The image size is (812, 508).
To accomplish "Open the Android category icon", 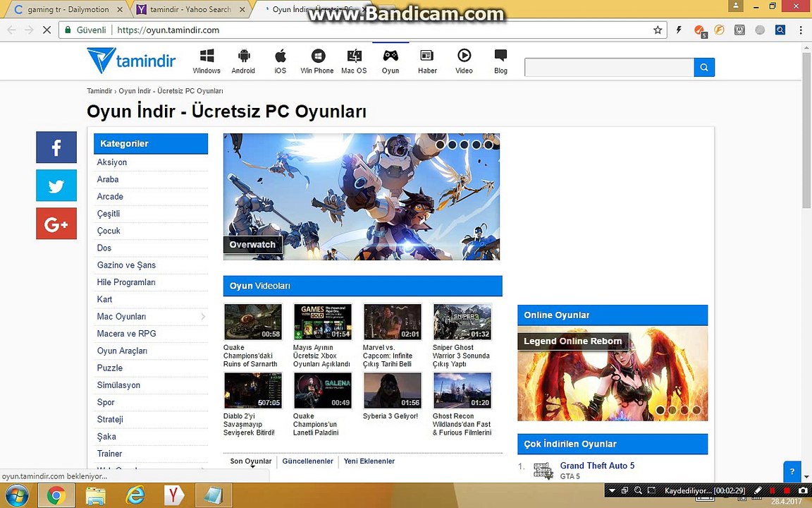I will pyautogui.click(x=243, y=56).
